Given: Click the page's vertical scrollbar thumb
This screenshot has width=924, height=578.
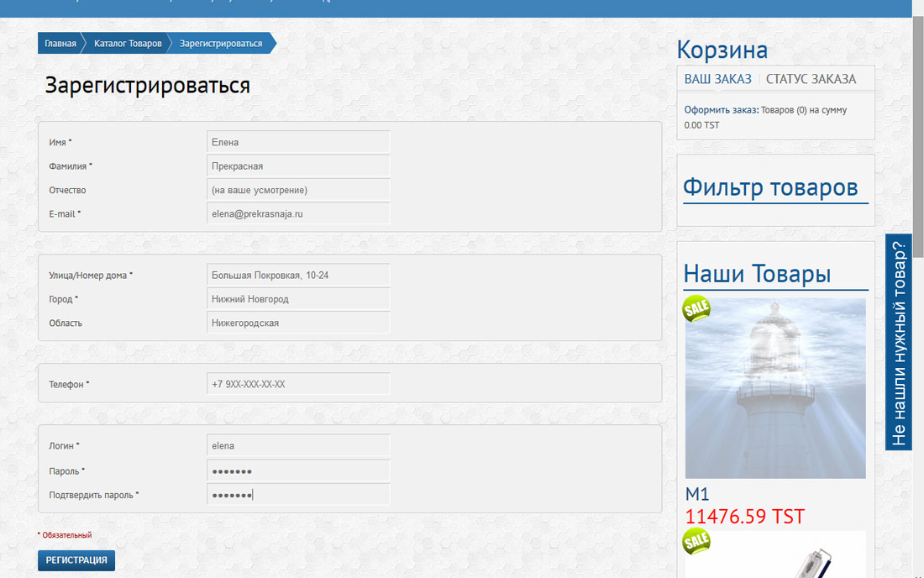Looking at the screenshot, I should pyautogui.click(x=918, y=137).
